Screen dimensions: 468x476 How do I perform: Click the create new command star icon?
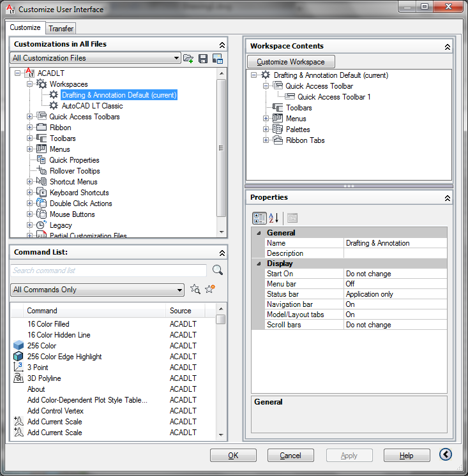coord(210,288)
